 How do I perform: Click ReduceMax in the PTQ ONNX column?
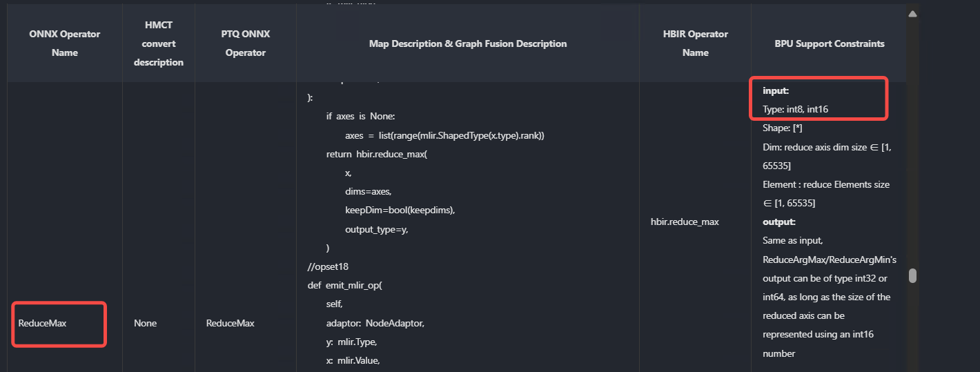(230, 323)
